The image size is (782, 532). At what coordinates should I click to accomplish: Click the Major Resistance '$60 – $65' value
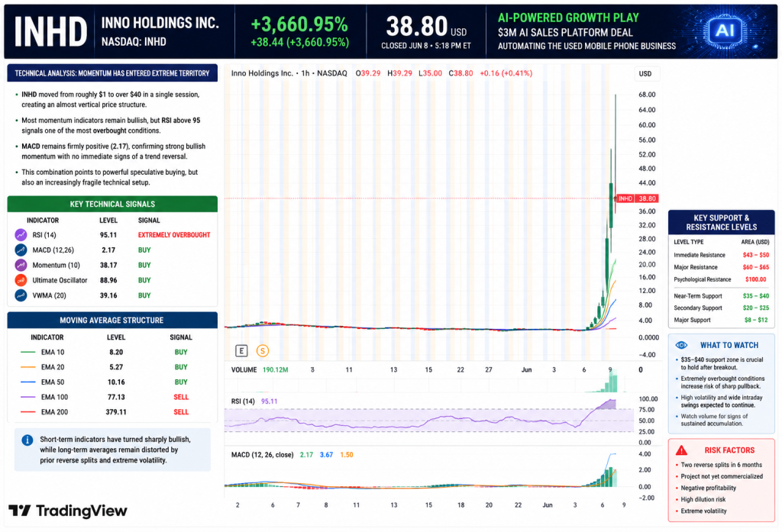point(755,267)
